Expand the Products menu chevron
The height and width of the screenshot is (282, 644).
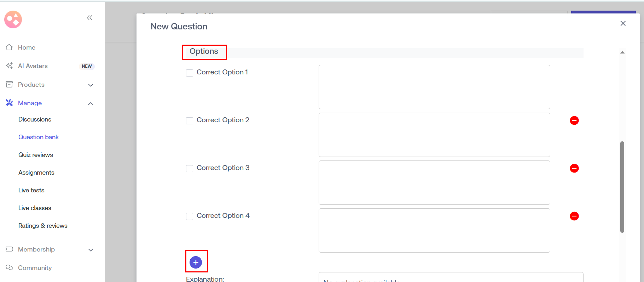(91, 85)
